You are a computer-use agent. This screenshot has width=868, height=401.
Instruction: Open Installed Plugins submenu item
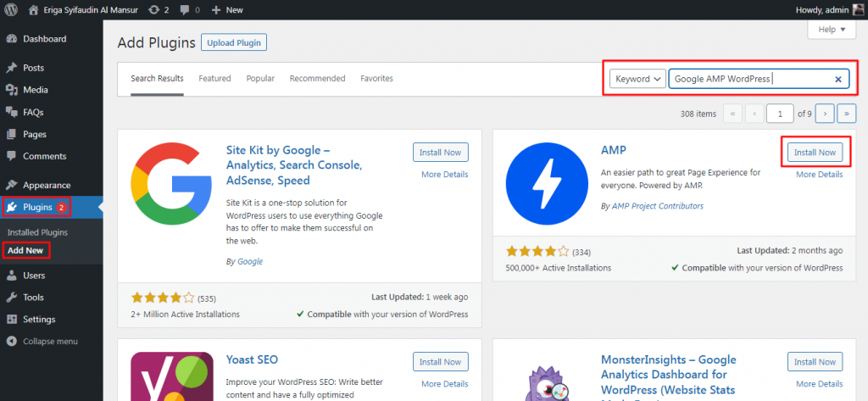point(37,232)
